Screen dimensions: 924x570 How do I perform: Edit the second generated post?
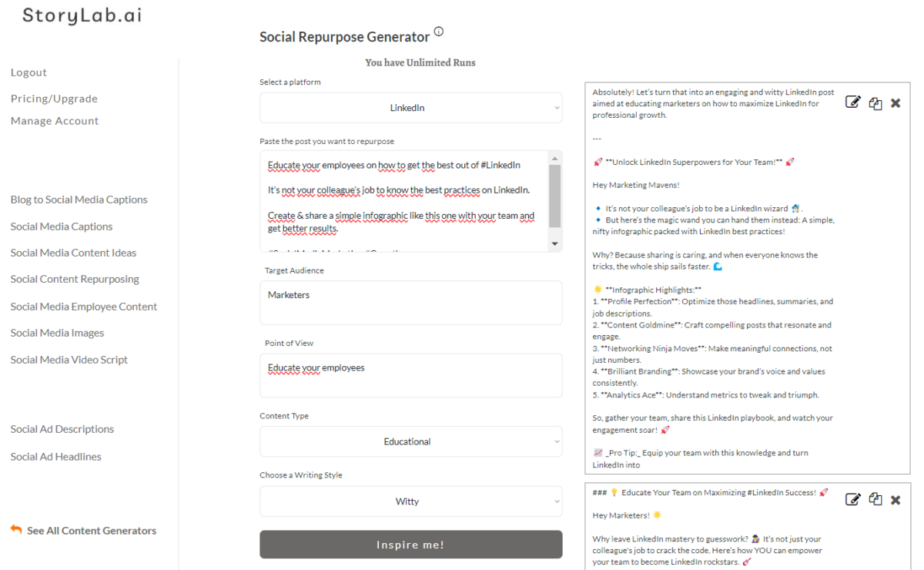point(852,499)
